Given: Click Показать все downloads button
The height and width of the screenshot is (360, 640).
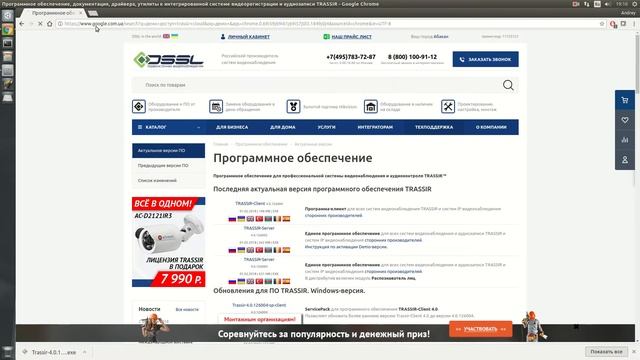Looking at the screenshot, I should point(606,351).
